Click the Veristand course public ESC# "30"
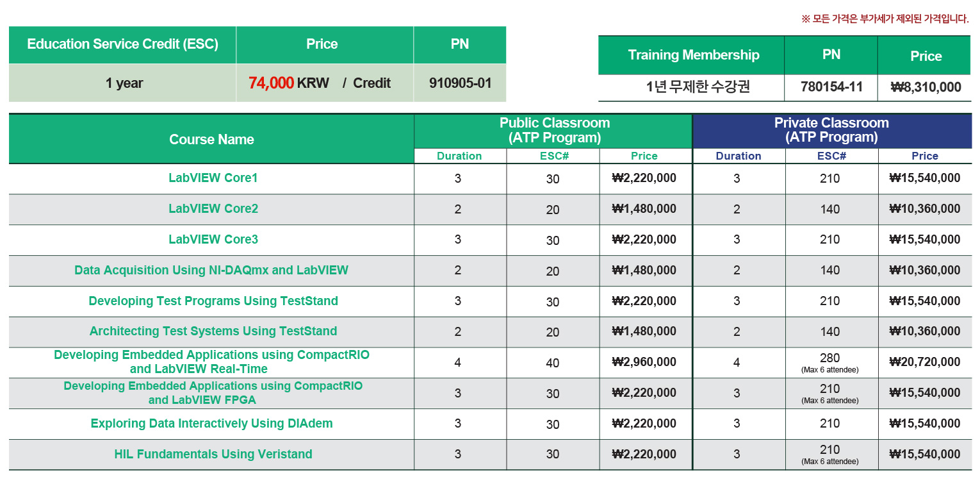 (553, 455)
